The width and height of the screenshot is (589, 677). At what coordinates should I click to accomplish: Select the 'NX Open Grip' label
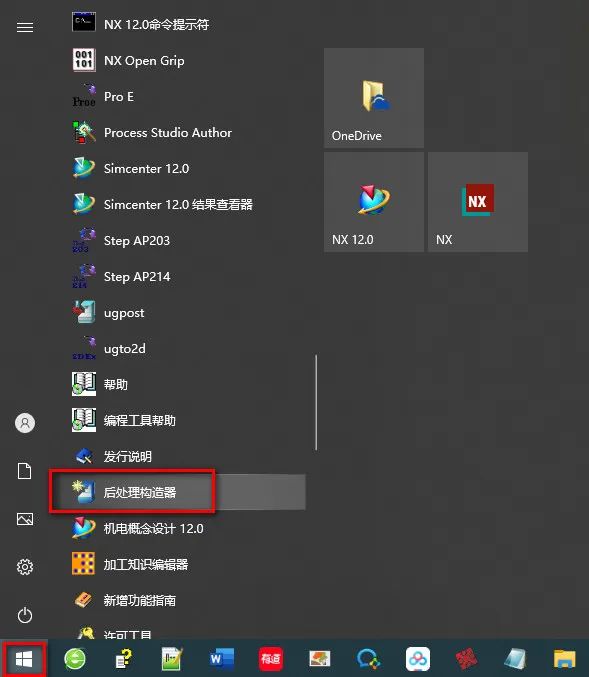[144, 61]
